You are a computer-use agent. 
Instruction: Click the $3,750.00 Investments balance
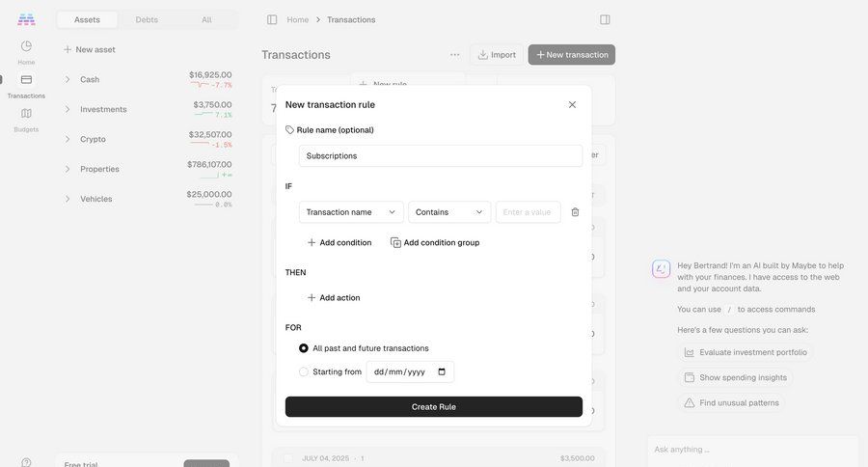tap(212, 105)
